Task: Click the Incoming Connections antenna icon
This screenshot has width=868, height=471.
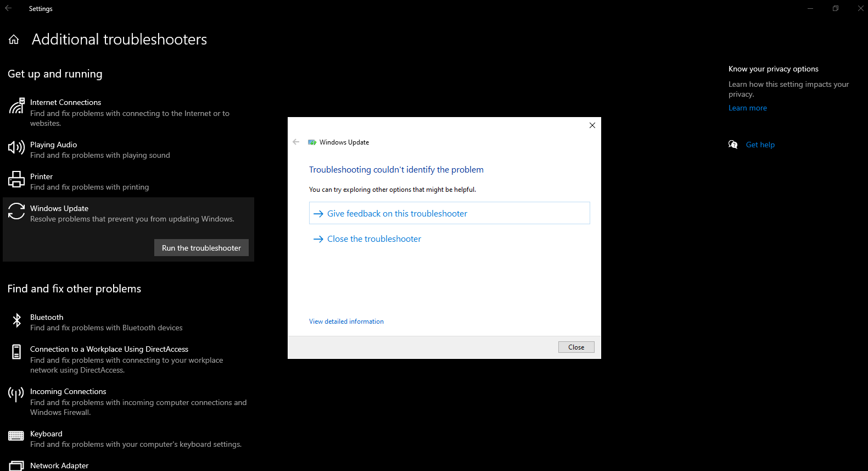Action: (16, 394)
